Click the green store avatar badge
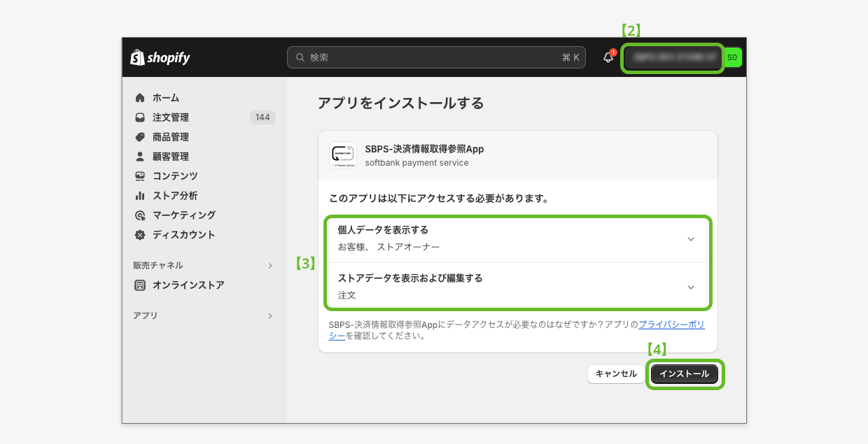868x444 pixels. (x=732, y=57)
